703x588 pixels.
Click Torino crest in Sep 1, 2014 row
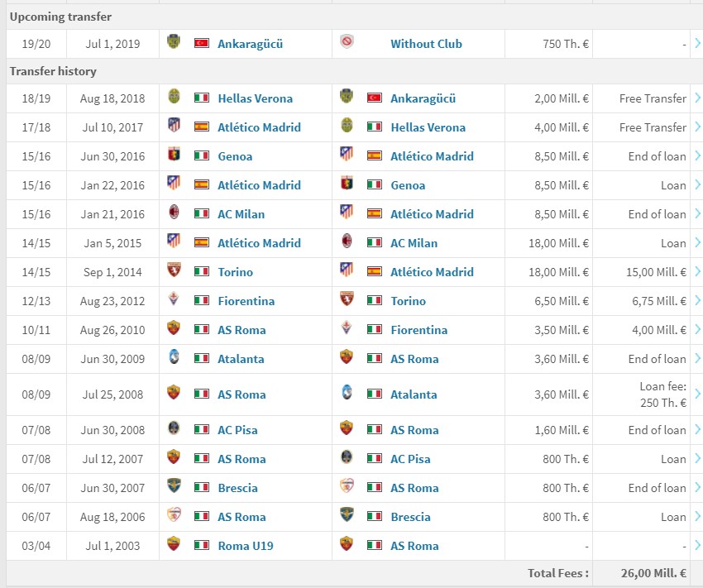(x=174, y=270)
